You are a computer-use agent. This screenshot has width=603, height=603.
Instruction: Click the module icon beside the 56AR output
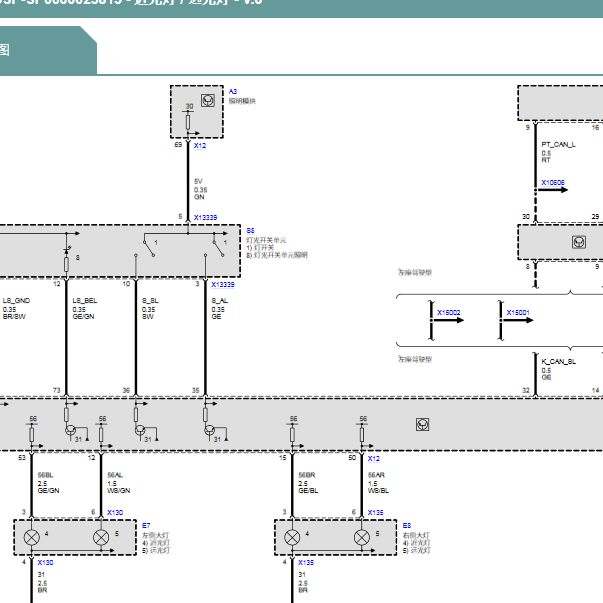coord(422,425)
